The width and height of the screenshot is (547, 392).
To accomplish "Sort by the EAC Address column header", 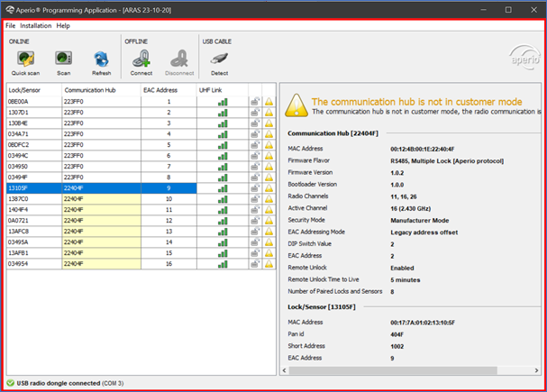I will pyautogui.click(x=169, y=90).
